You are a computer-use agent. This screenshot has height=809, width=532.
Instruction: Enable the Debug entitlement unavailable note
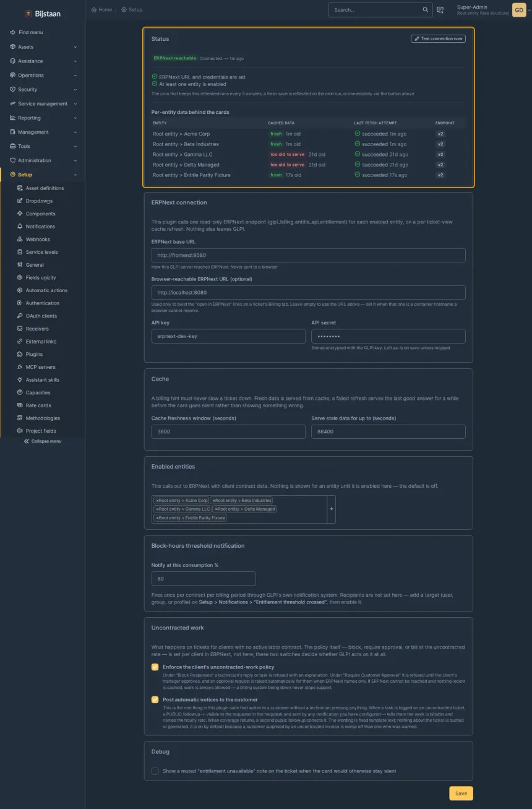click(x=155, y=771)
